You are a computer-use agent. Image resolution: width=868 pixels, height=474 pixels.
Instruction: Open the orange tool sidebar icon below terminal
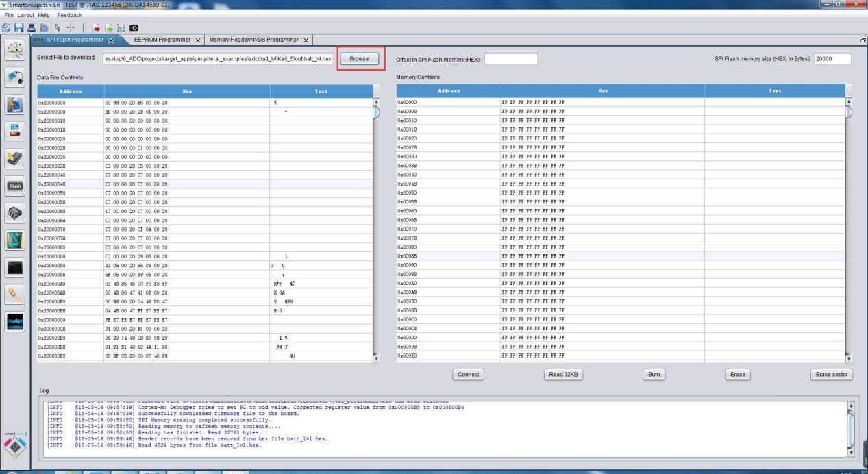click(x=15, y=294)
